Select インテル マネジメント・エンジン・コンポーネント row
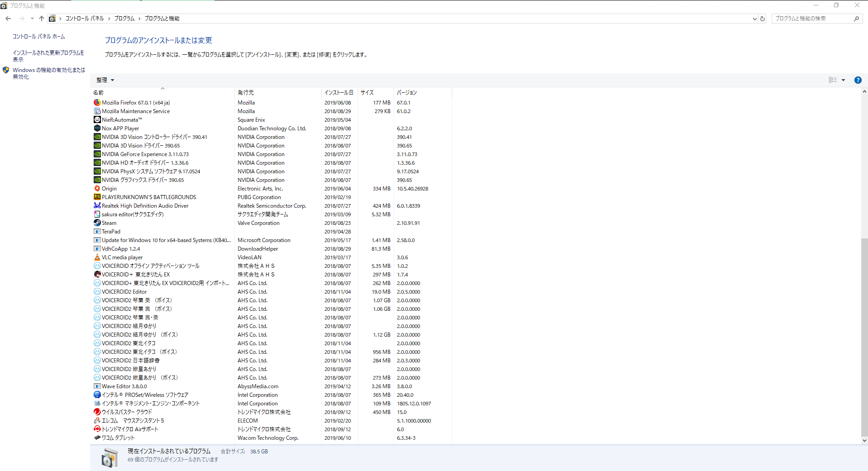 pos(272,404)
